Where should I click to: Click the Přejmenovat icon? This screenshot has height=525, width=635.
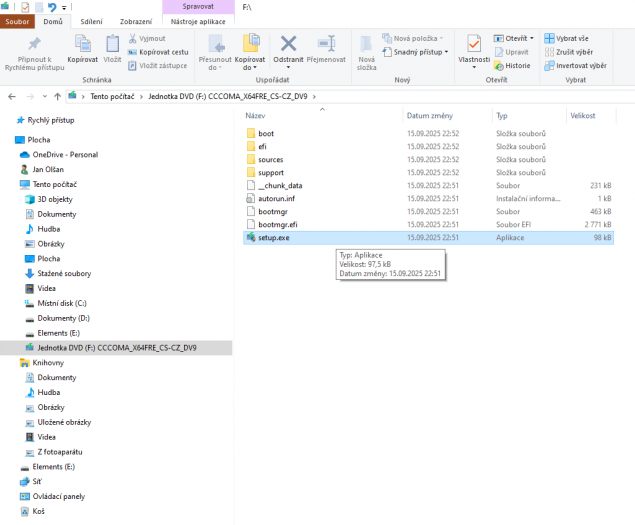pos(326,44)
